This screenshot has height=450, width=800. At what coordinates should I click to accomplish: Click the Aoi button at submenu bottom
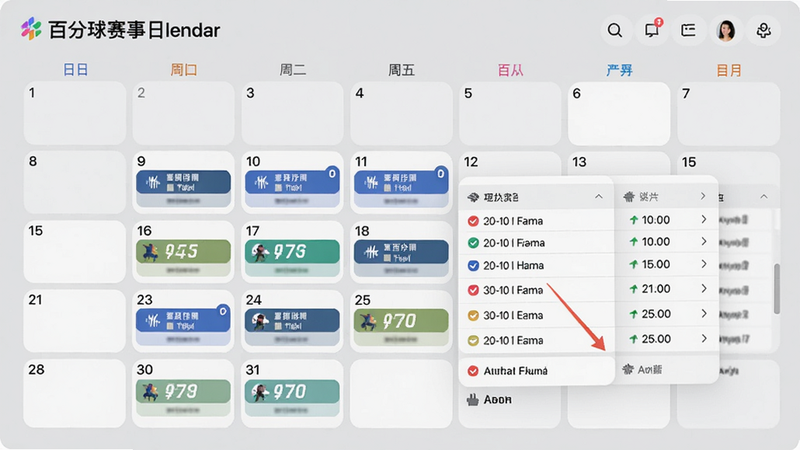coord(643,369)
